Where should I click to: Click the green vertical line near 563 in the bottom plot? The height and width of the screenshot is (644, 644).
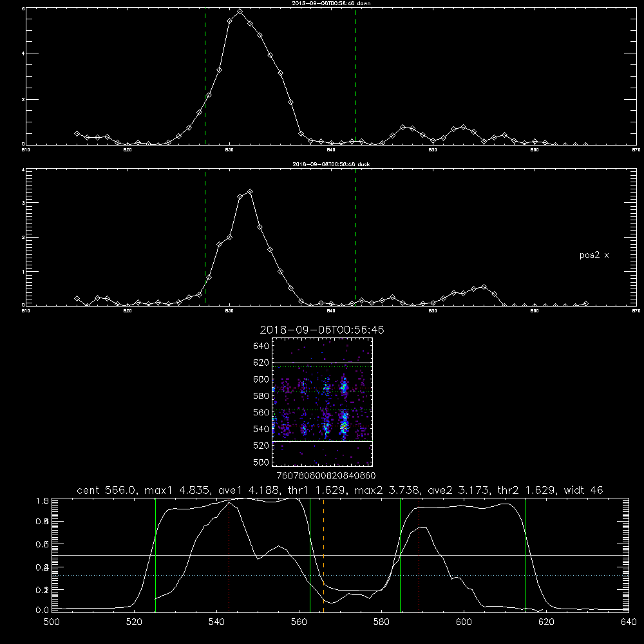310,555
